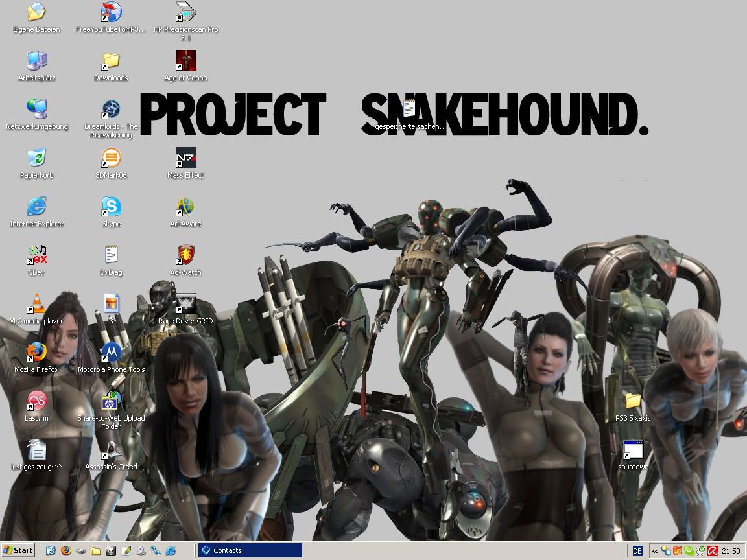
Task: Click Firefox in the quick launch bar
Action: 65,550
